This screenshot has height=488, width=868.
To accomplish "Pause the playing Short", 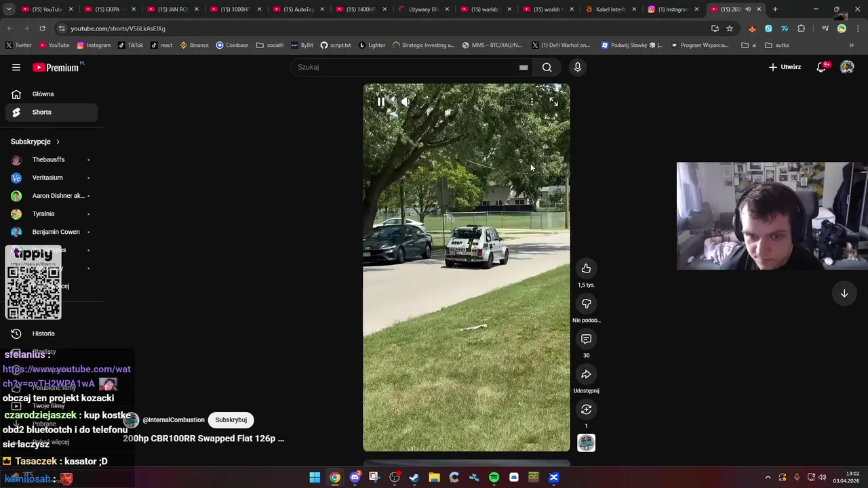I will (381, 102).
